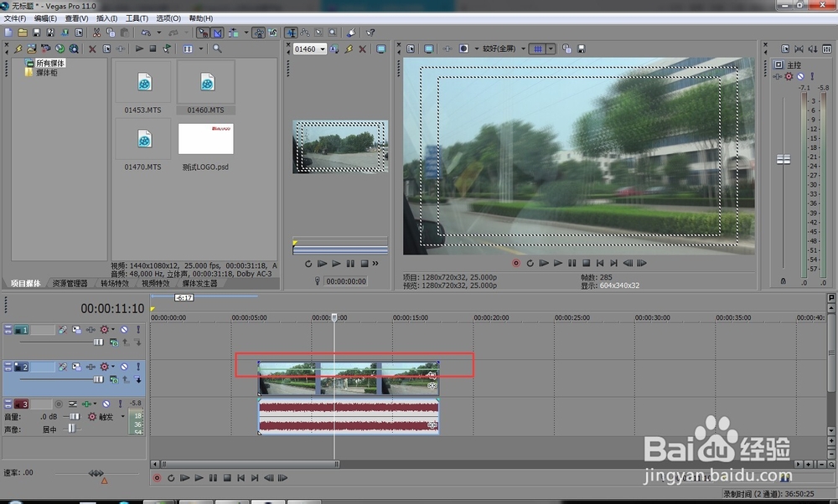838x504 pixels.
Task: Create a new project from main toolbar
Action: pos(8,33)
